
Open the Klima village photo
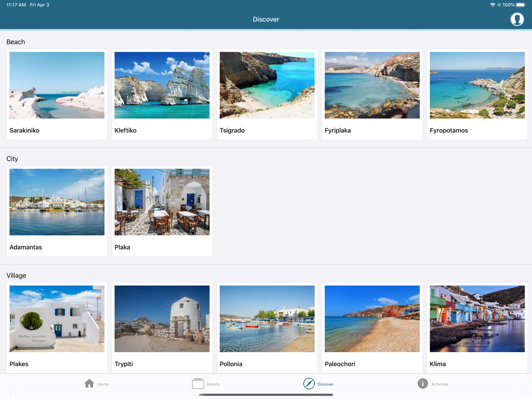tap(477, 319)
